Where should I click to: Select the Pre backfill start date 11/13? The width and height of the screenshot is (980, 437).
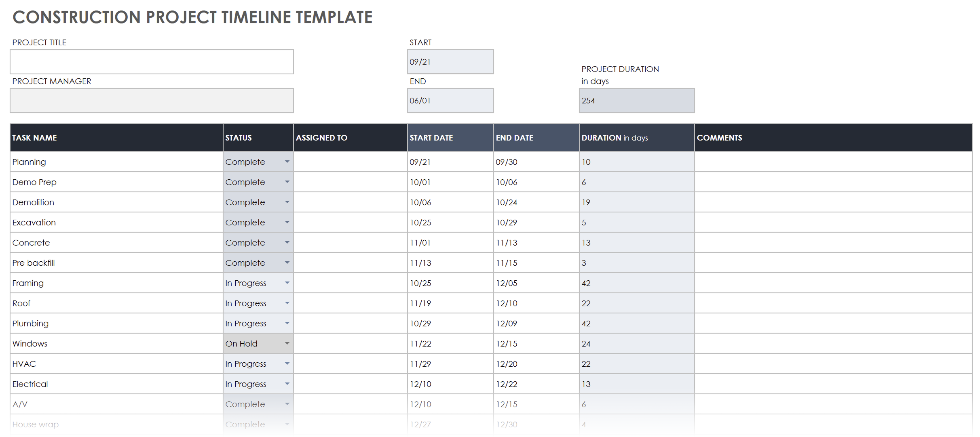[450, 263]
